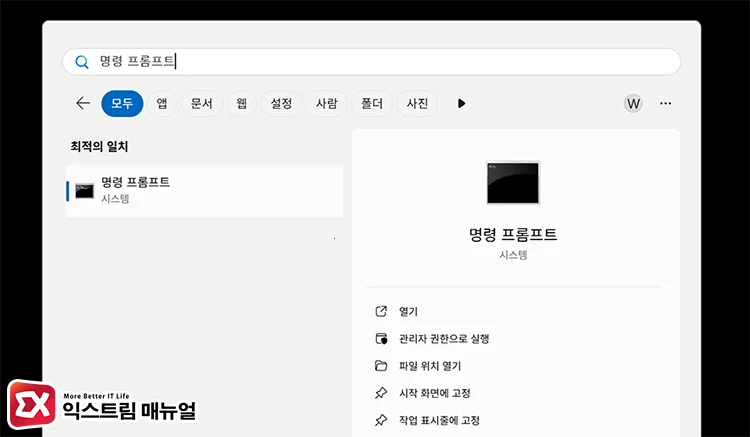Click the pin icon beside 작업 표시줄에 고정
Viewport: 750px width, 437px height.
(x=381, y=420)
